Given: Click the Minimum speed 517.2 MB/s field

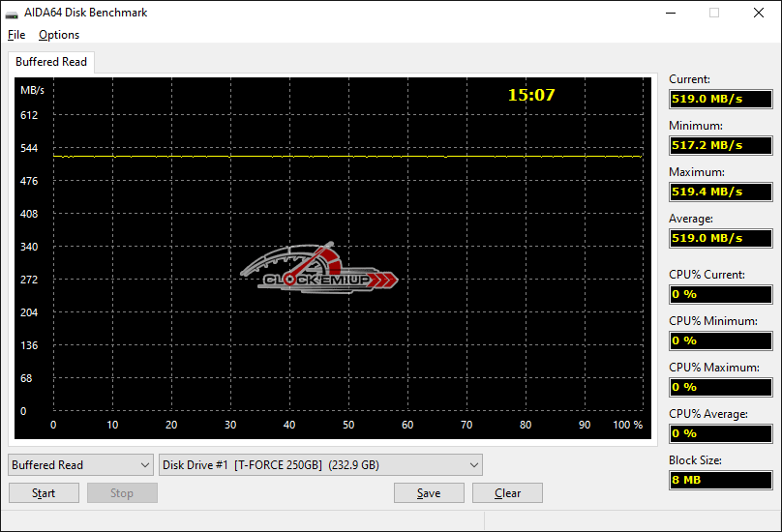Looking at the screenshot, I should click(721, 145).
